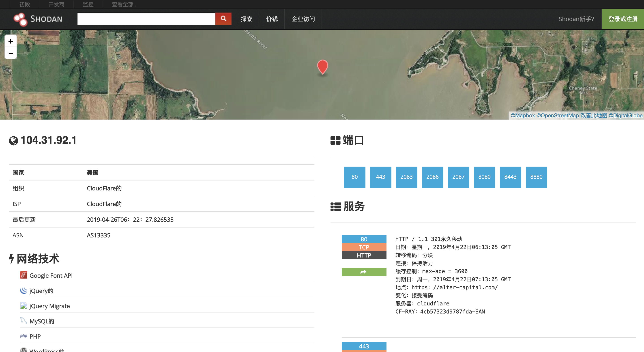Click the 80 port label in services
Image resolution: width=644 pixels, height=352 pixels.
[364, 239]
